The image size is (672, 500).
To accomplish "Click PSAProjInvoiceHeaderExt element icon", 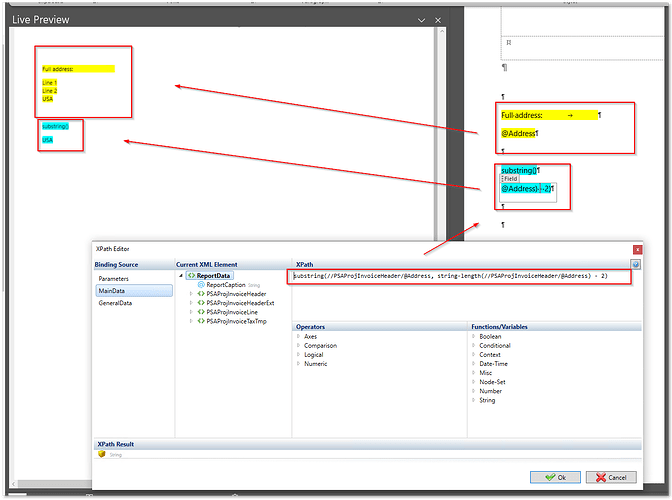I will click(201, 303).
